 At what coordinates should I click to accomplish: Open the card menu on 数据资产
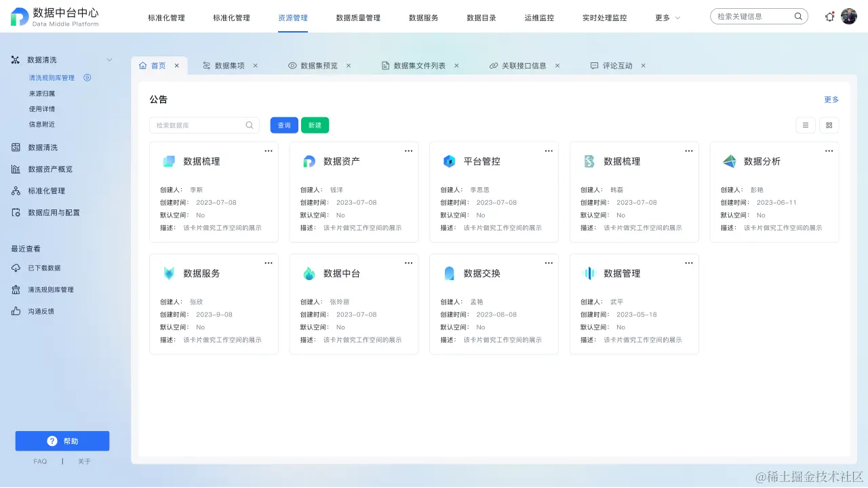(x=408, y=150)
